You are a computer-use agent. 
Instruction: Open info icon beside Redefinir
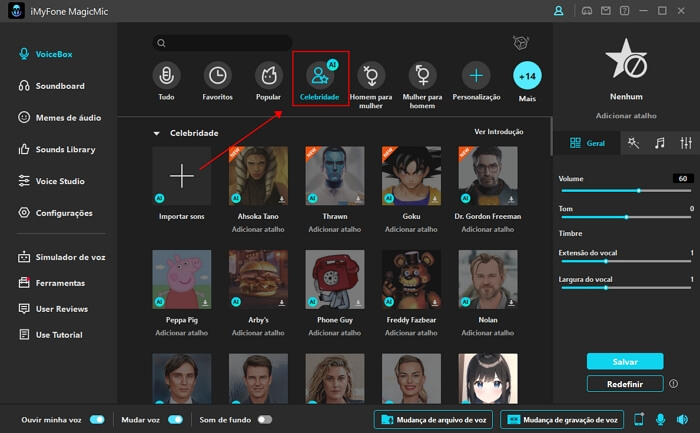point(673,383)
